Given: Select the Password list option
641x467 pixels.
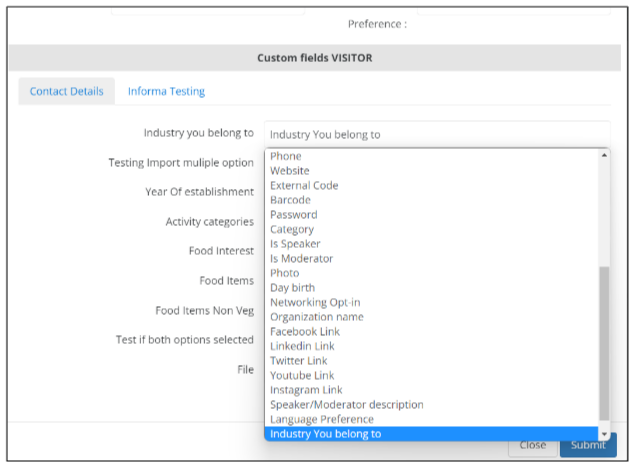Looking at the screenshot, I should (x=294, y=215).
